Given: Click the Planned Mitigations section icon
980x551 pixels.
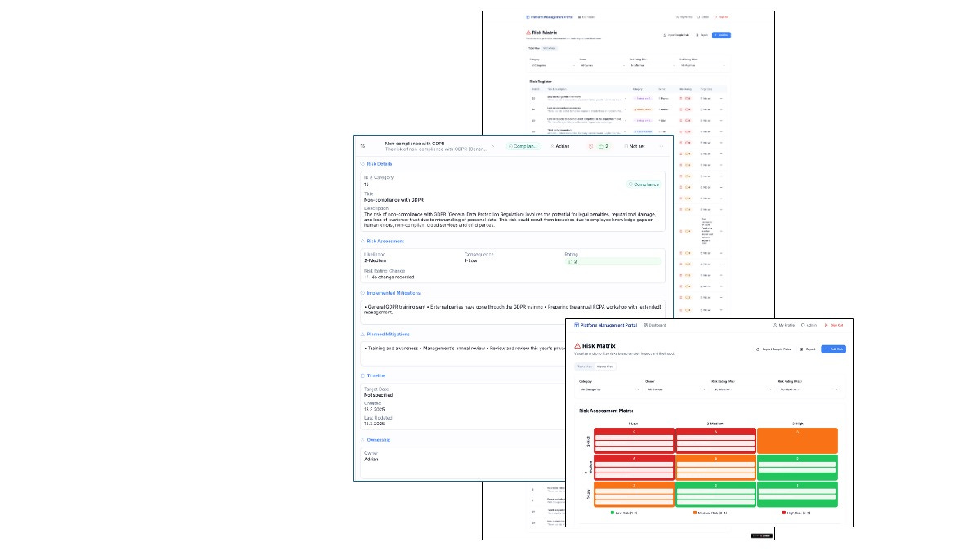Looking at the screenshot, I should point(363,335).
